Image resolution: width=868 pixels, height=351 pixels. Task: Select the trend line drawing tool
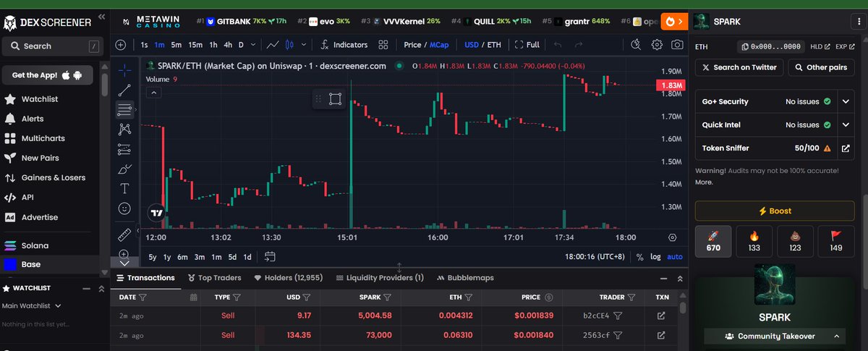[124, 90]
